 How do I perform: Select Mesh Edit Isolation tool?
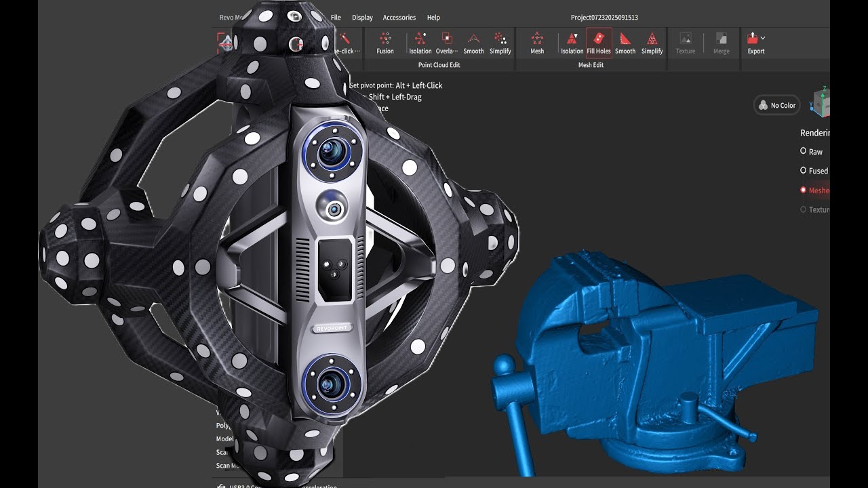[x=572, y=43]
